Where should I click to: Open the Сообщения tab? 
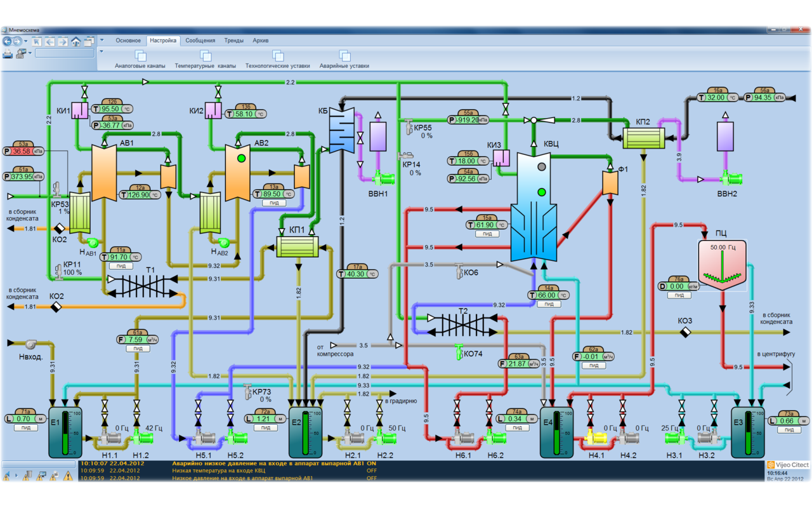(200, 41)
